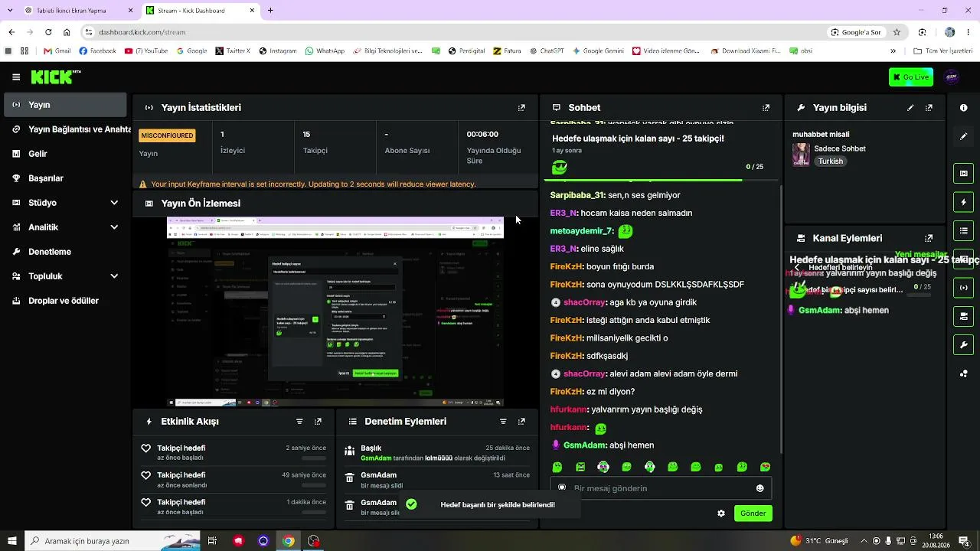This screenshot has height=551, width=980.
Task: Click the Turkish language tag
Action: [x=831, y=161]
